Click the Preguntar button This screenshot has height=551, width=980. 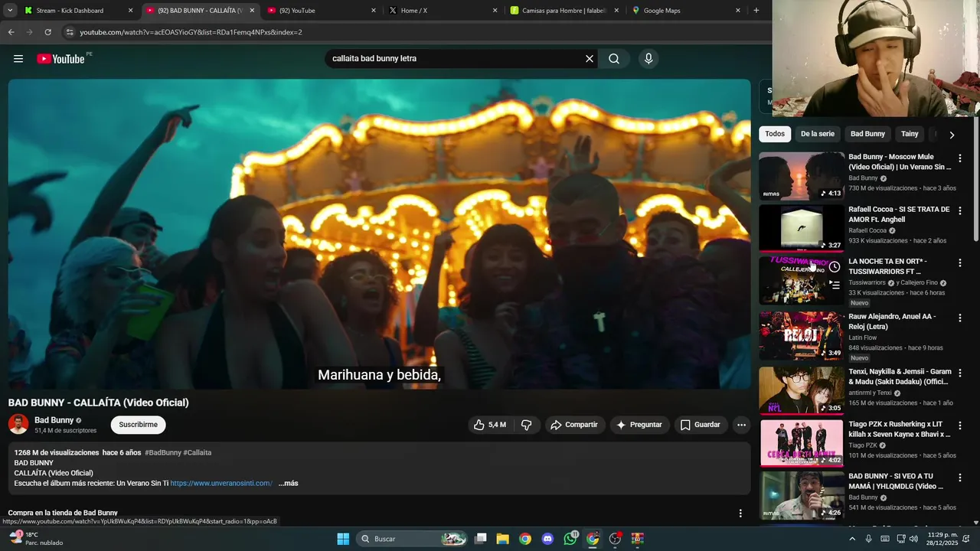639,425
